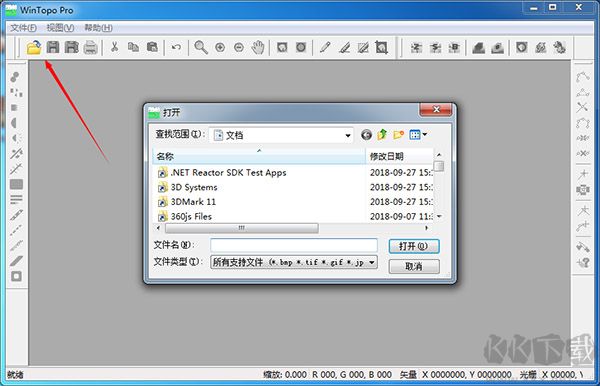Click the diagonal line icon at left sidebar
This screenshot has height=386, width=600.
16,261
